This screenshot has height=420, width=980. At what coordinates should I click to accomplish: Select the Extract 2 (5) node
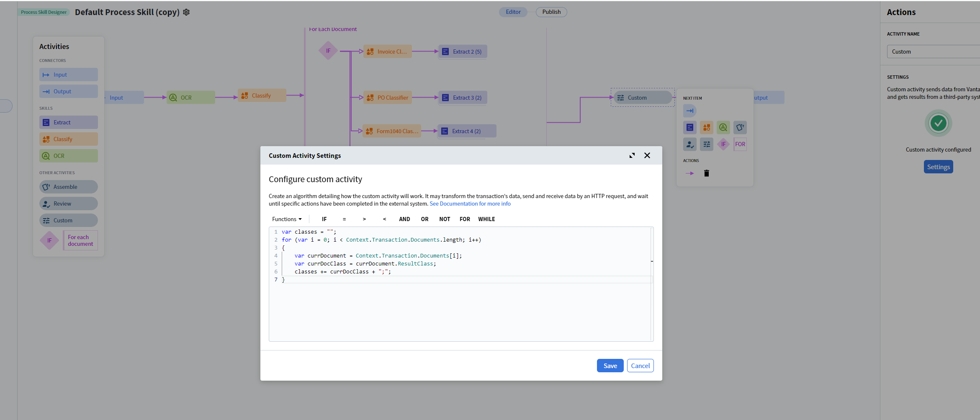point(463,52)
